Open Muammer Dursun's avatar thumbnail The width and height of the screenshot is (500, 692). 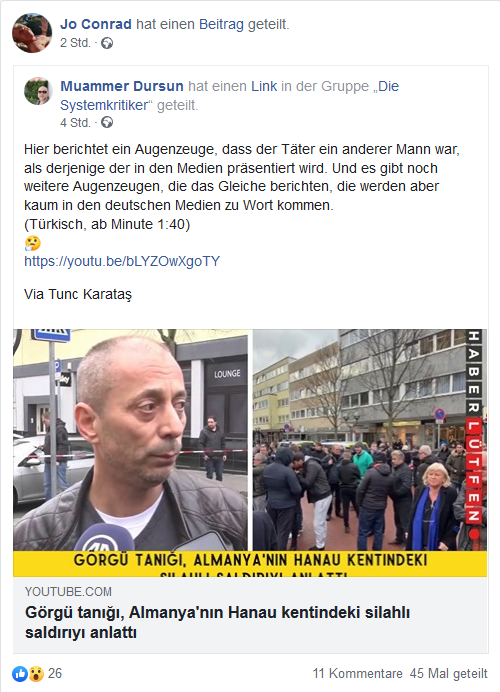38,91
